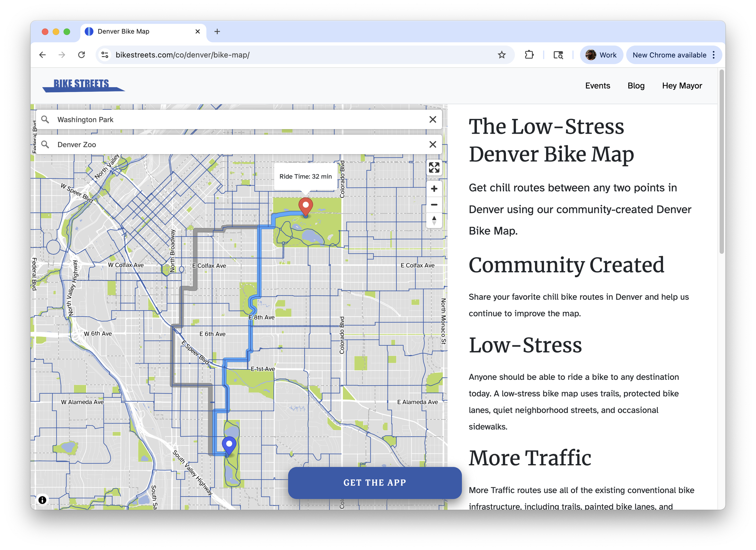This screenshot has height=550, width=756.
Task: Open the Work profile menu in Chrome
Action: pos(601,55)
